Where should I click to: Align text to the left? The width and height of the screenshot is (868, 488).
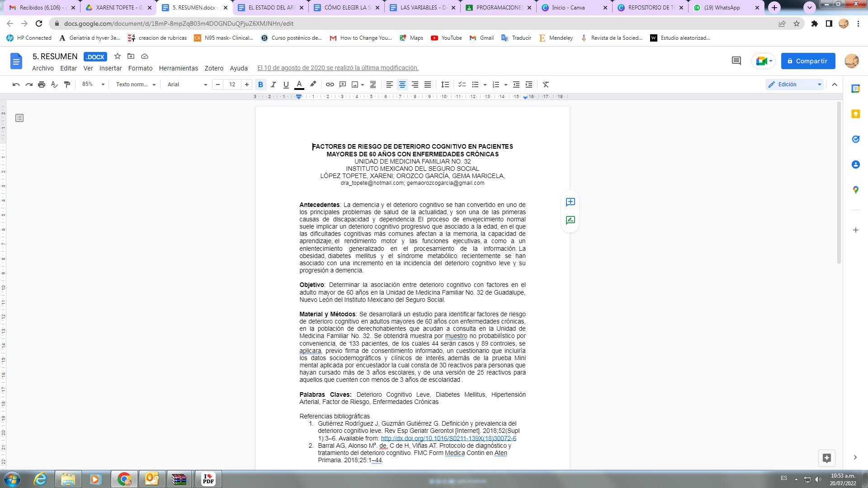389,84
